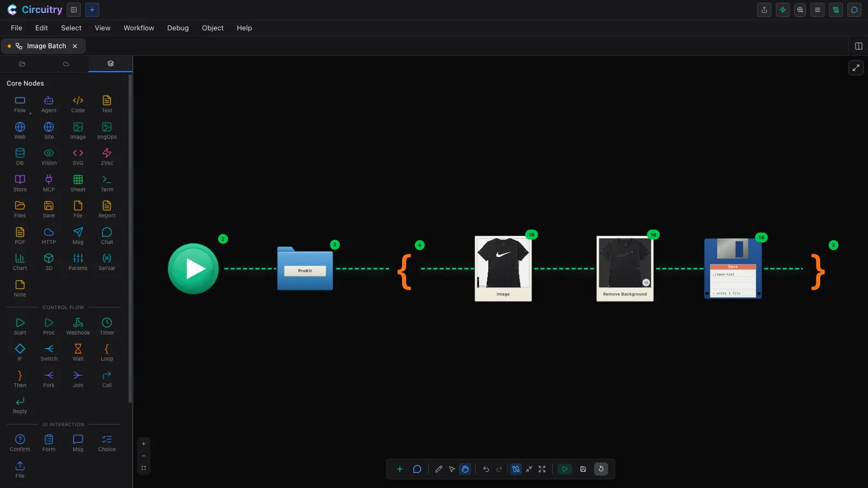Switch to the Image Batch tab
This screenshot has height=488, width=868.
click(x=43, y=46)
